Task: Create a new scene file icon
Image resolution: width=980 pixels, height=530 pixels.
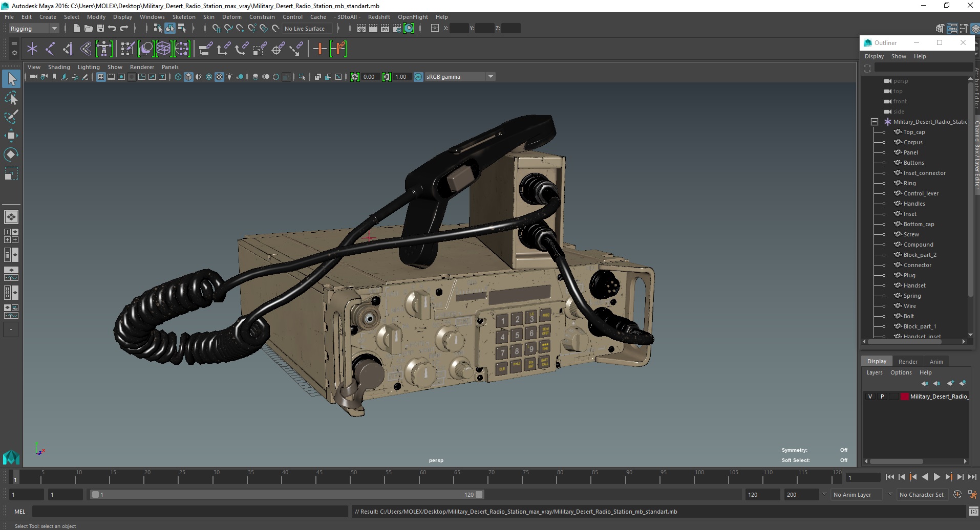Action: pos(76,29)
